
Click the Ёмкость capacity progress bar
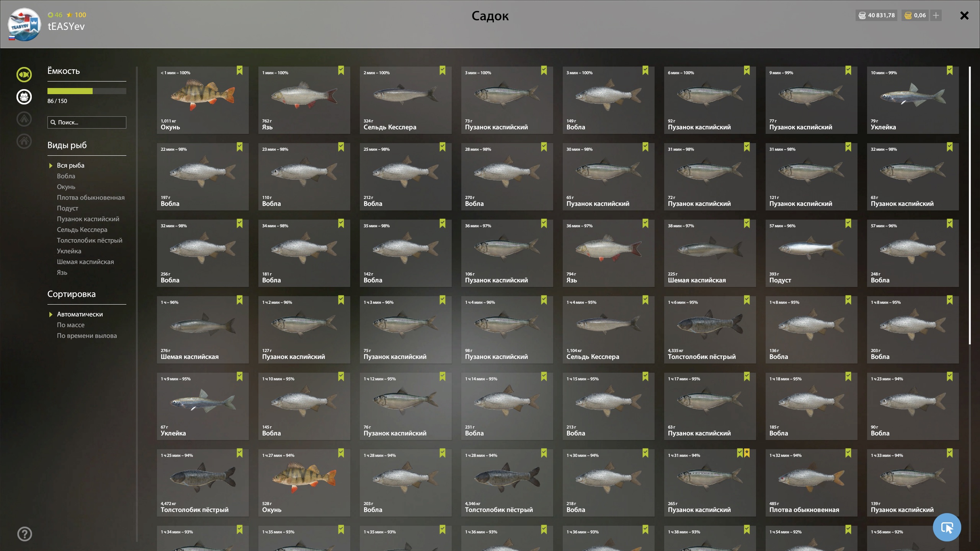[87, 91]
